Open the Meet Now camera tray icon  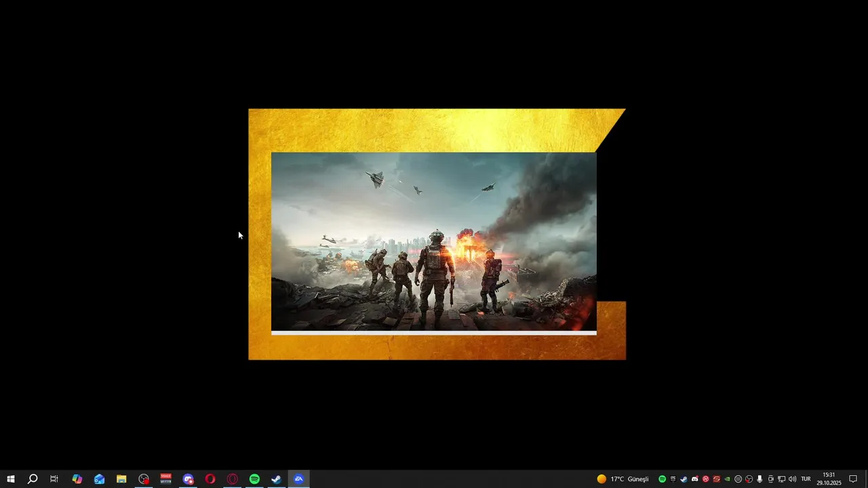[771, 479]
